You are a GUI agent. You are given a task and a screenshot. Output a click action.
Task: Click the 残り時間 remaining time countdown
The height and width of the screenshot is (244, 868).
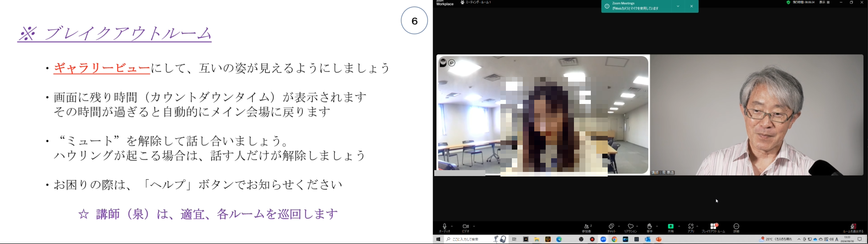[x=804, y=2]
